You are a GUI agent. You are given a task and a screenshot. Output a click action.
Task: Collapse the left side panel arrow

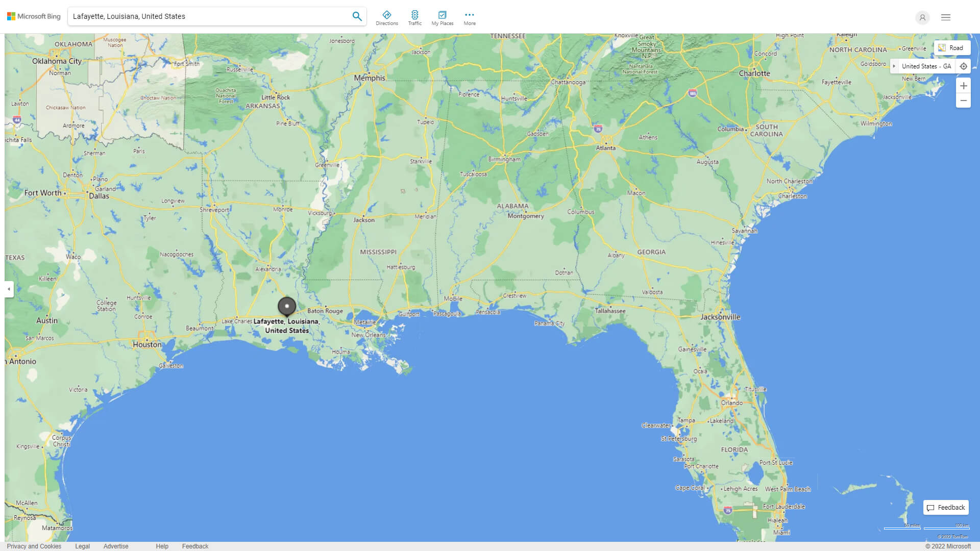tap(8, 290)
